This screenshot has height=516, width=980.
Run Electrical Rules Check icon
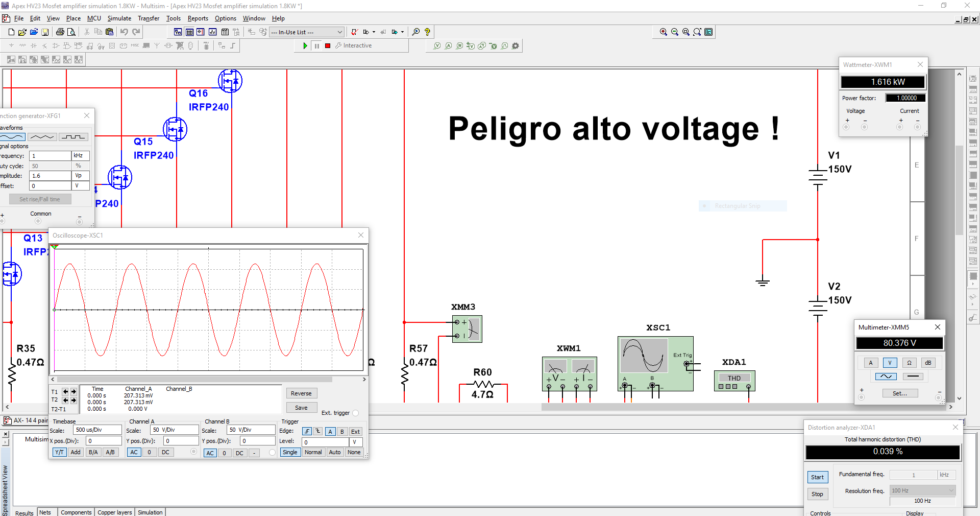click(x=354, y=32)
